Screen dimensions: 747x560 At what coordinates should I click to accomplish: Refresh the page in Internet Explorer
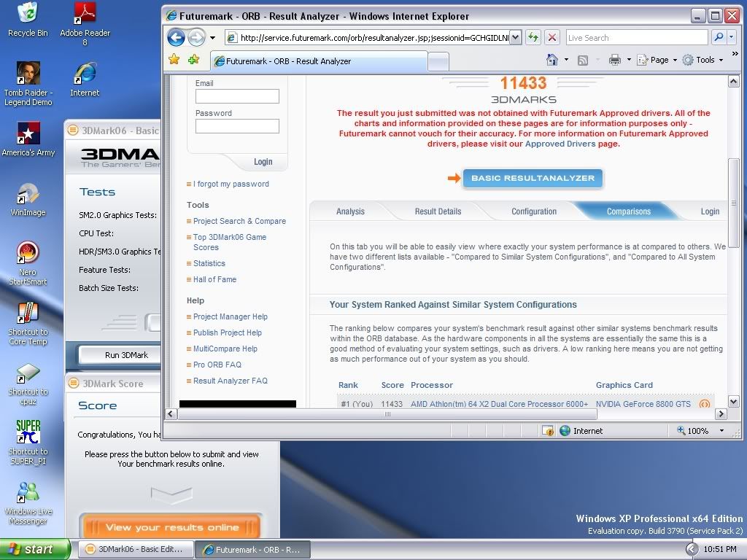pyautogui.click(x=533, y=37)
